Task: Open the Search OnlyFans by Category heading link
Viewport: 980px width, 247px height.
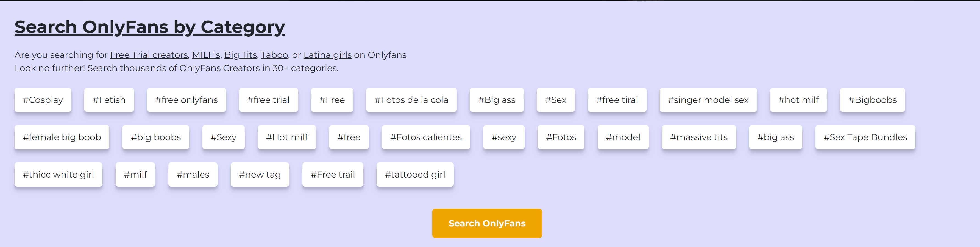Action: click(x=149, y=27)
